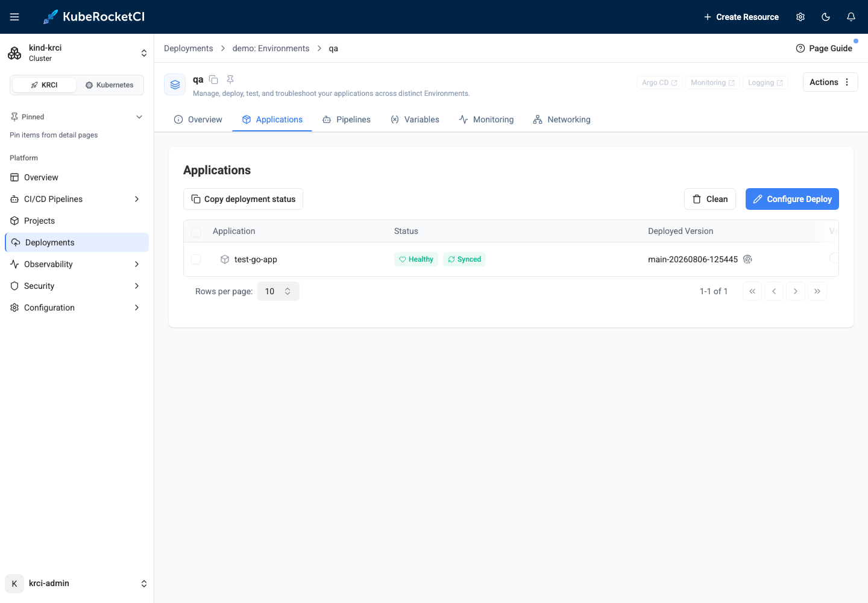Open test-go-app application
Image resolution: width=868 pixels, height=603 pixels.
pos(256,259)
